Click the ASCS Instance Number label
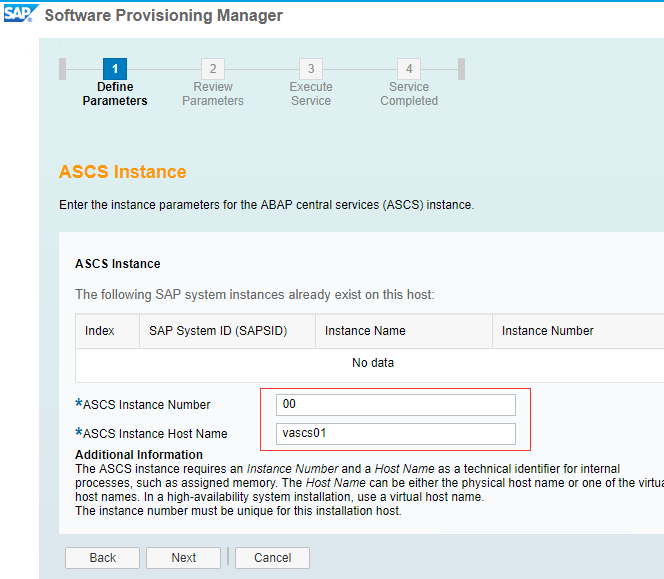The width and height of the screenshot is (664, 579). (146, 405)
